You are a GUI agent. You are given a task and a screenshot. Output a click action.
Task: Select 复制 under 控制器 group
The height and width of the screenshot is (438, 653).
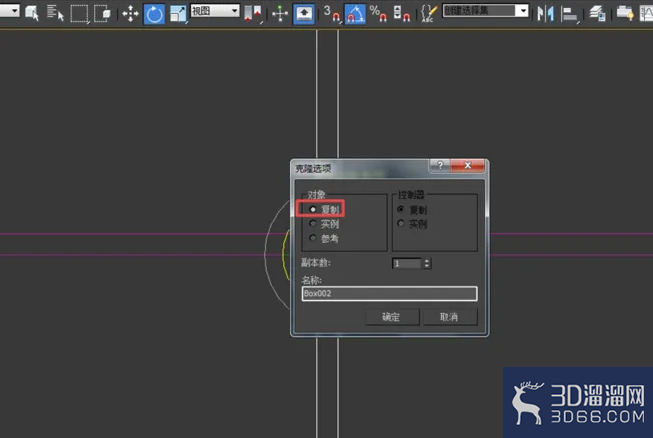pyautogui.click(x=412, y=209)
